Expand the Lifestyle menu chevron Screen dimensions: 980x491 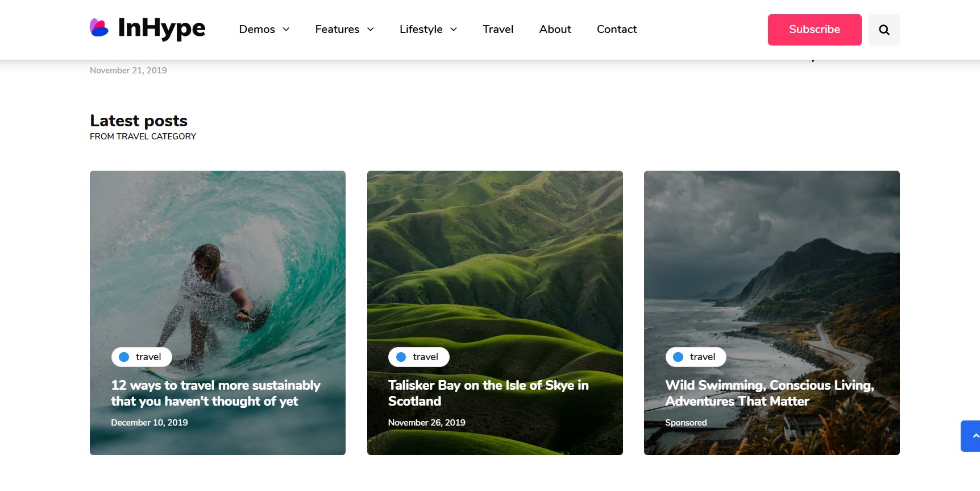click(454, 30)
